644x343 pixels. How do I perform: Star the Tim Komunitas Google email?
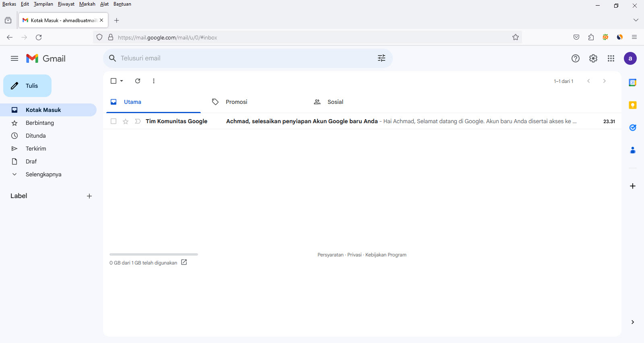[x=126, y=121]
